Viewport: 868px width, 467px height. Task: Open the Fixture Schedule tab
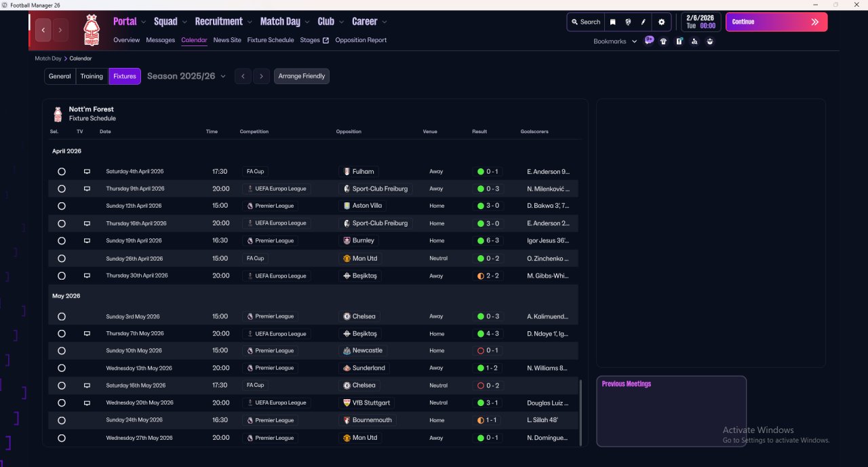coord(271,40)
